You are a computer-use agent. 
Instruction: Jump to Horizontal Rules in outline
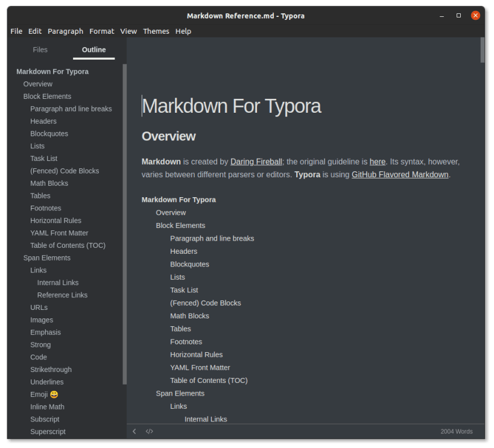[55, 221]
